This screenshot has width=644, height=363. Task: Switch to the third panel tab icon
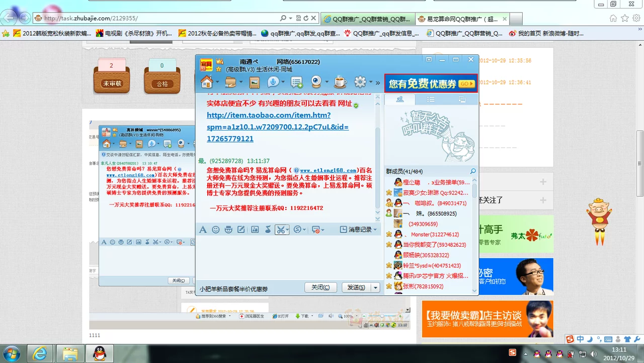pyautogui.click(x=462, y=99)
